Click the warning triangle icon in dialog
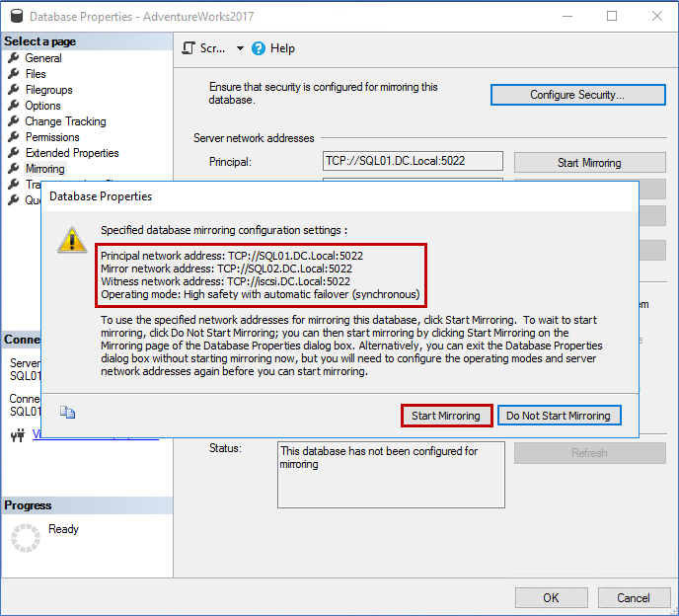The image size is (679, 616). tap(72, 239)
